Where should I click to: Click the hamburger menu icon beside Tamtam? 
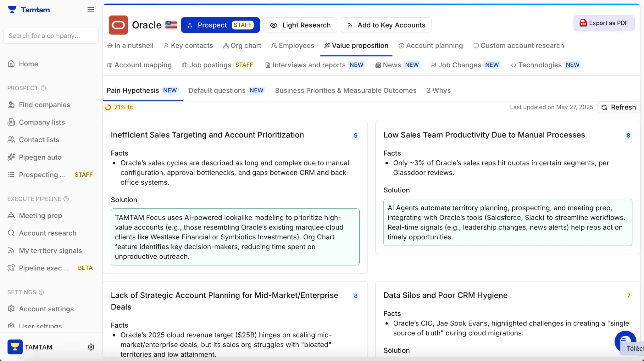click(x=91, y=10)
